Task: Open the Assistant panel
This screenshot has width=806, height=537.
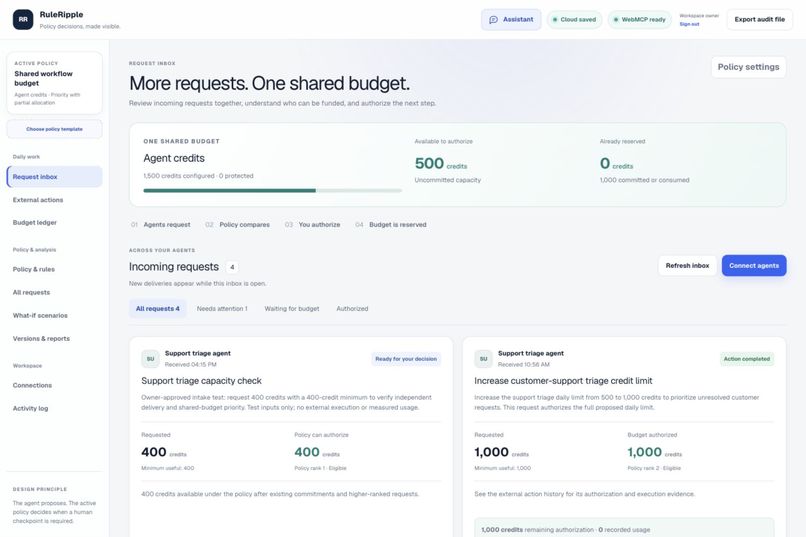Action: click(x=511, y=20)
